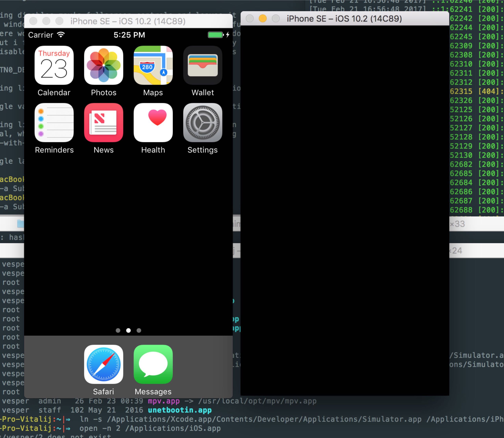
Task: Open the Maps app icon
Action: (153, 65)
